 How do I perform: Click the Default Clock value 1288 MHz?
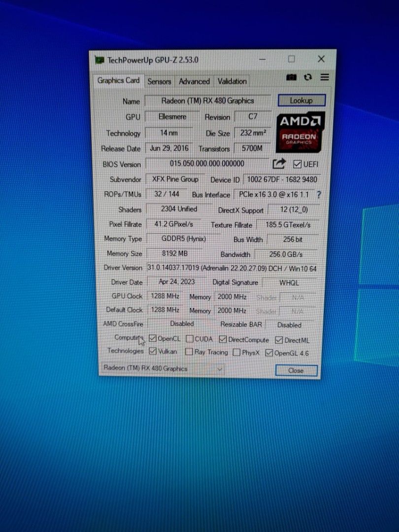pos(165,310)
